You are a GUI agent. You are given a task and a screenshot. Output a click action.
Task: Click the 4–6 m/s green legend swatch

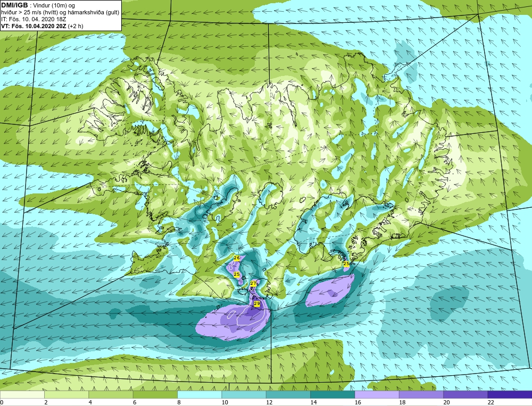click(x=111, y=395)
